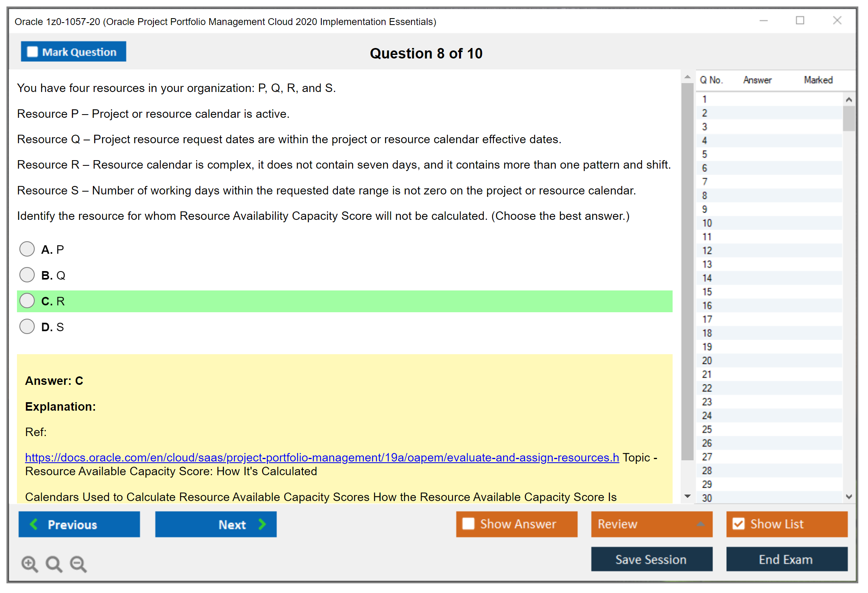This screenshot has width=868, height=593.
Task: Click the left arrow on the Previous button
Action: [x=34, y=524]
